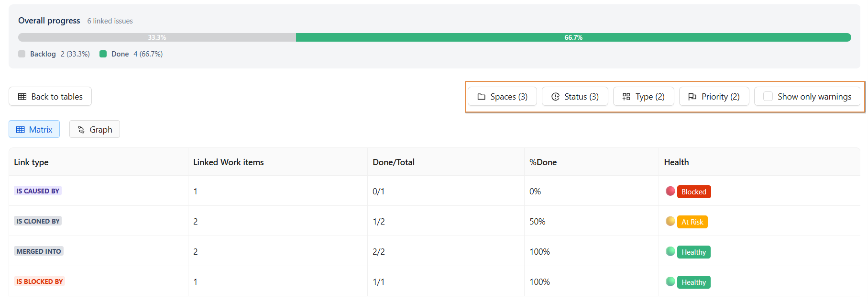Click the Matrix view grid icon
The height and width of the screenshot is (304, 868).
pyautogui.click(x=21, y=130)
